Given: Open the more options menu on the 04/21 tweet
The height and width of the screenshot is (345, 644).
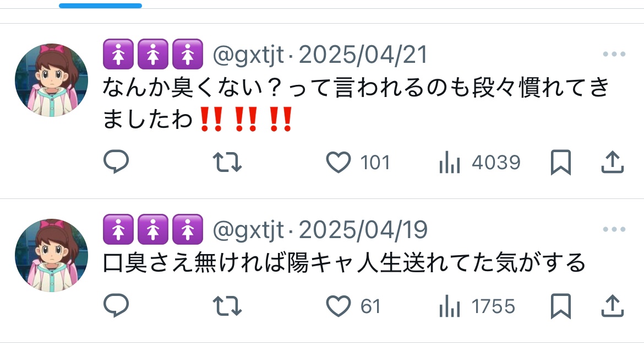Looking at the screenshot, I should (x=614, y=54).
